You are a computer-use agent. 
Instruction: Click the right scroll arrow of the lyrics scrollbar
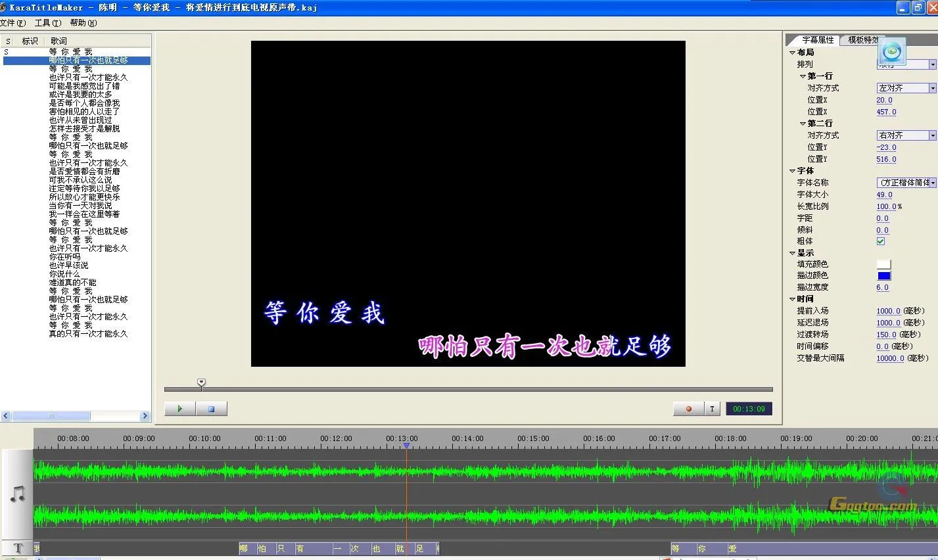coord(146,415)
